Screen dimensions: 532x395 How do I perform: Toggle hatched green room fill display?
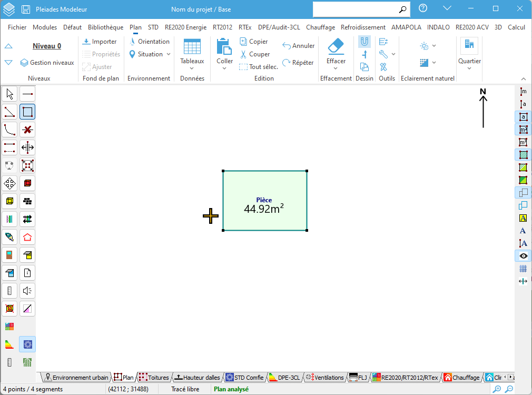523,155
